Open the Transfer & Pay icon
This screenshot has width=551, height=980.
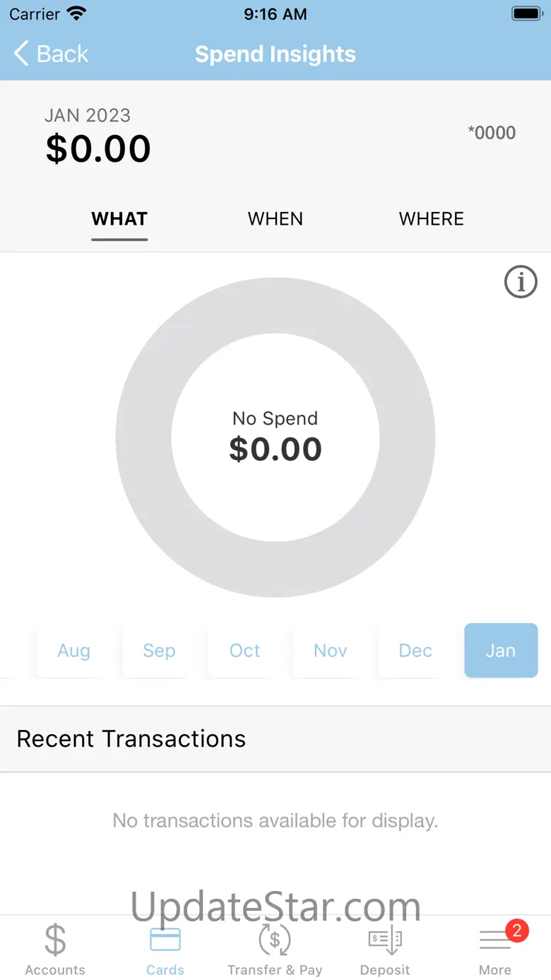pos(275,940)
